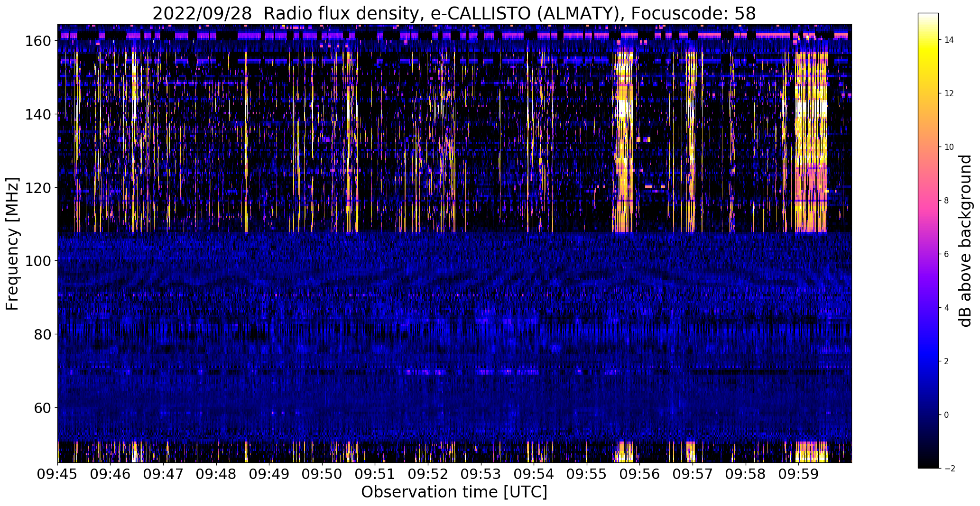
Task: Click the plot title text
Action: [x=454, y=13]
